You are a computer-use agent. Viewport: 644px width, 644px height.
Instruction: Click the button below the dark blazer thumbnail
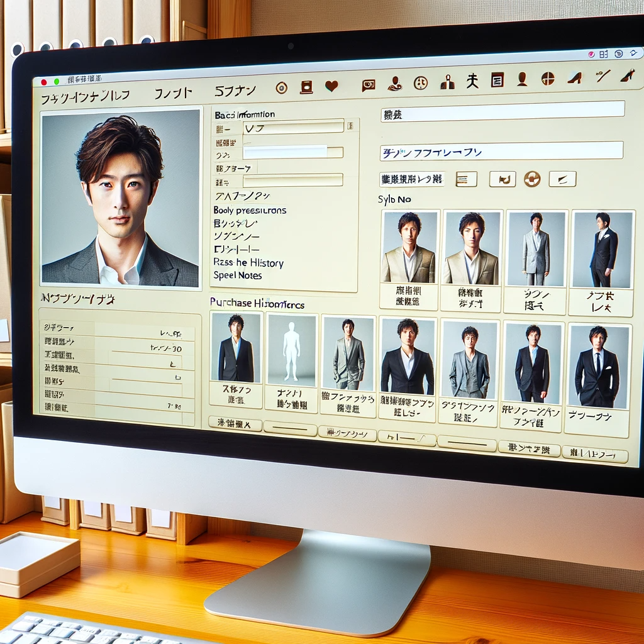pyautogui.click(x=235, y=423)
